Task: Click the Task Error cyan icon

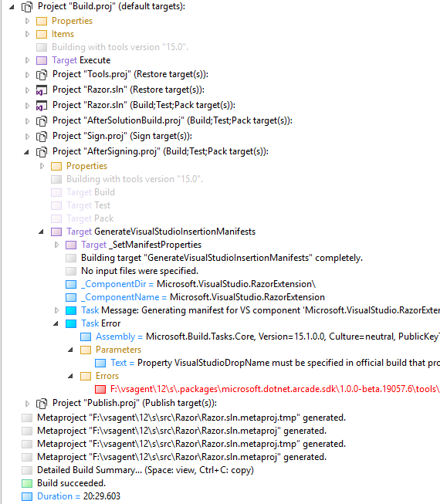Action: point(71,324)
